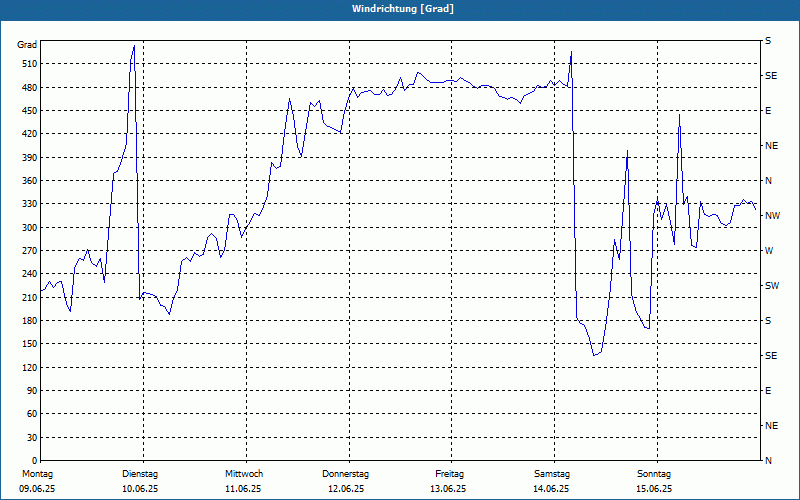The width and height of the screenshot is (800, 500).
Task: Pick the 180 y-axis tick label
Action: pos(30,321)
